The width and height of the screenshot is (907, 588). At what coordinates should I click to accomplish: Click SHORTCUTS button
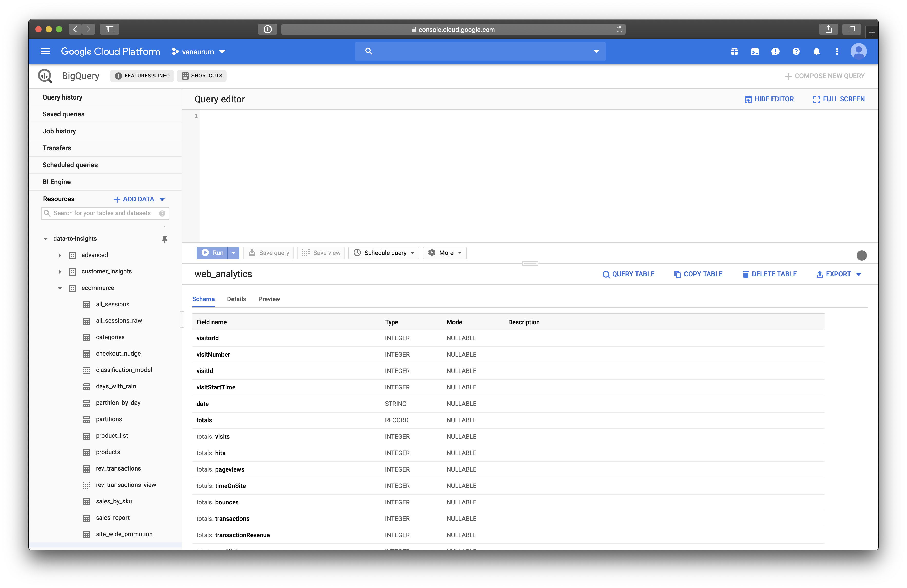201,76
